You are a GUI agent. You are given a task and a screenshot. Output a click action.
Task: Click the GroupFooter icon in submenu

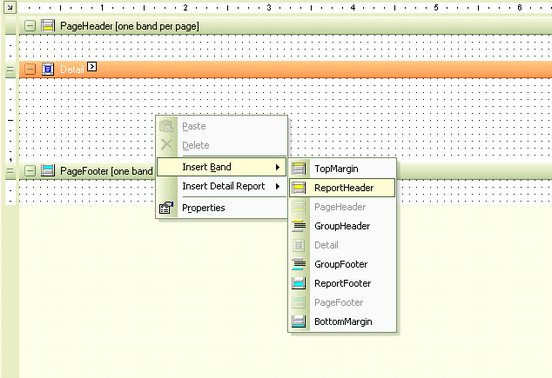pyautogui.click(x=299, y=264)
